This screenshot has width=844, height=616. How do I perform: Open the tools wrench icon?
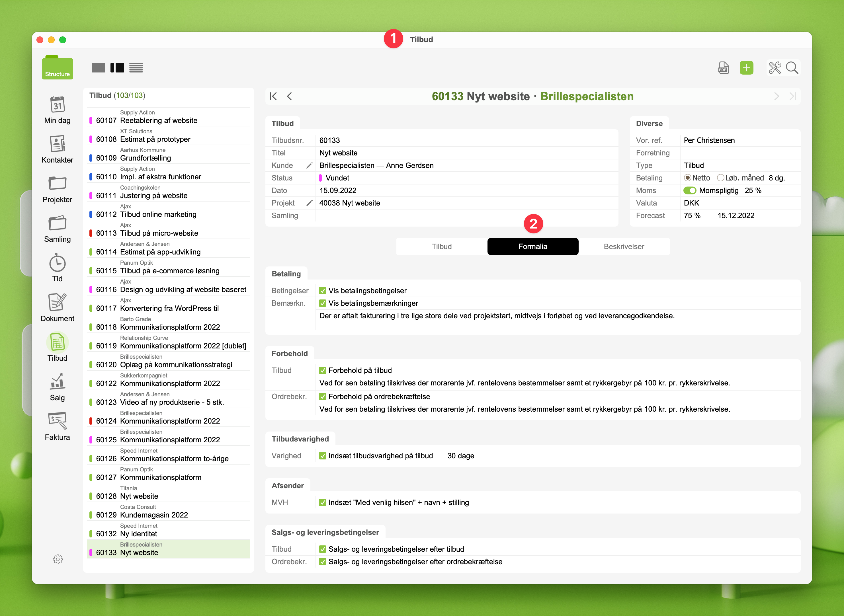click(775, 68)
